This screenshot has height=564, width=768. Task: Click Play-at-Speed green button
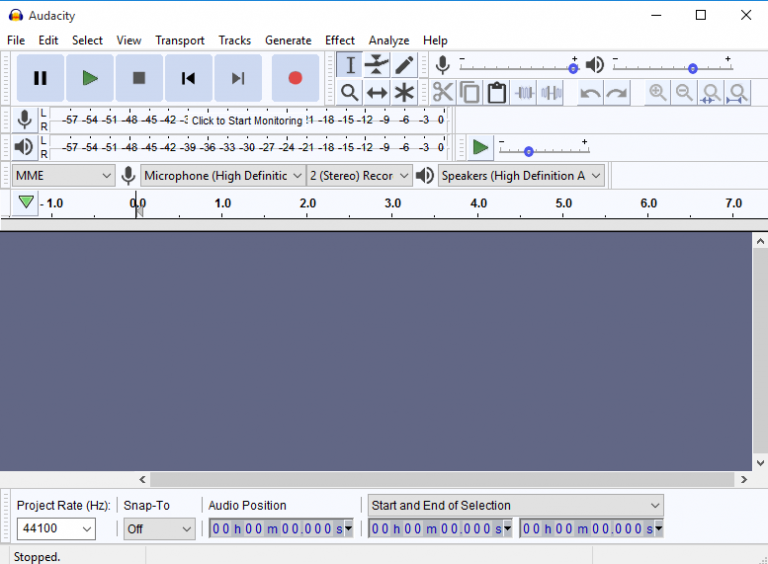(x=480, y=147)
